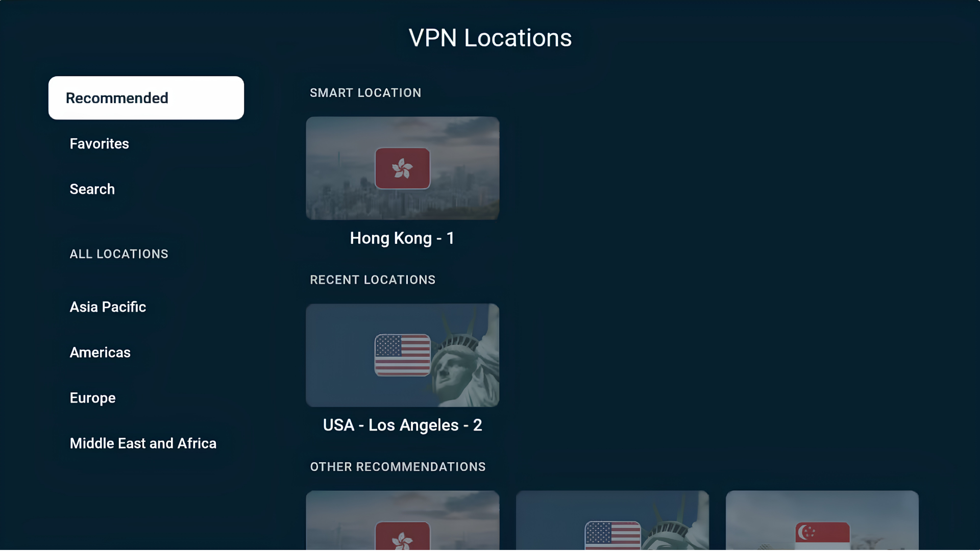Click the Hong Kong flag in Other Recommendations
Screen dimensions: 980x551
click(x=402, y=536)
